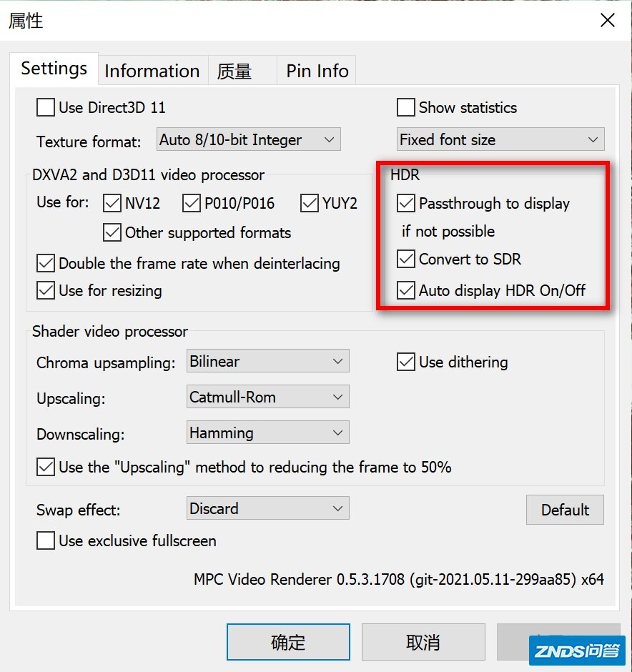The image size is (632, 672).
Task: Switch to the Information tab
Action: point(152,71)
